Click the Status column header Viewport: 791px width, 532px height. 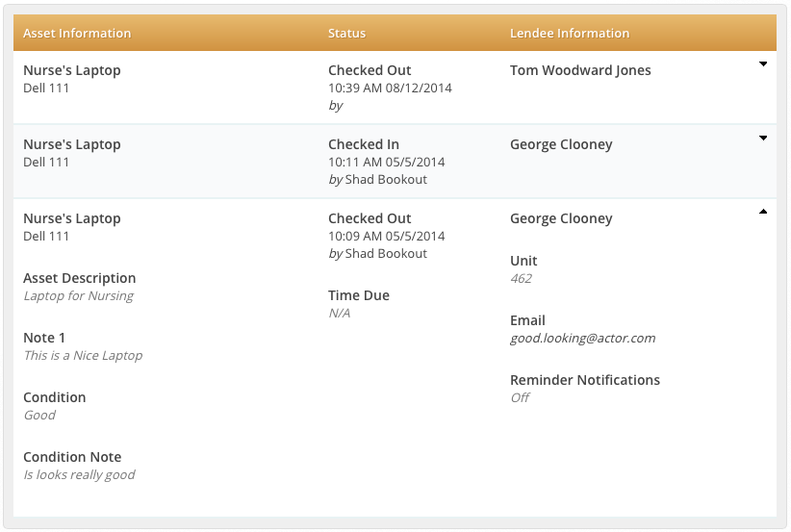click(x=346, y=34)
